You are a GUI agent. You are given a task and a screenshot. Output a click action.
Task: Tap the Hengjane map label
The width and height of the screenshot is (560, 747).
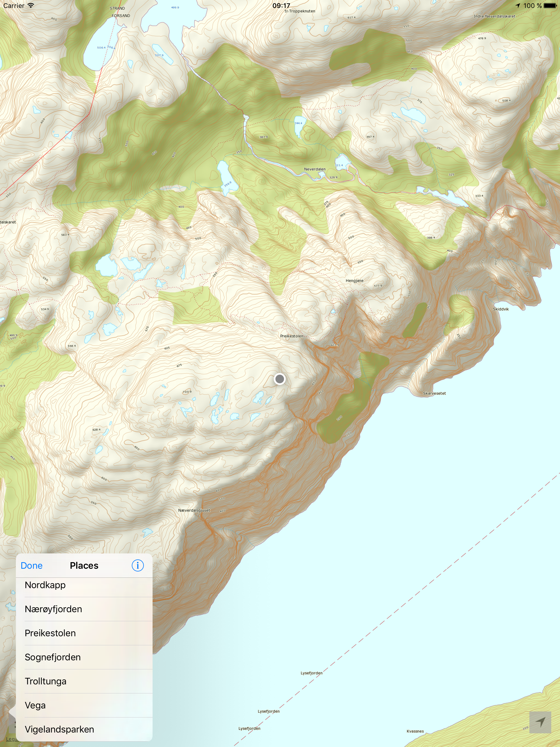355,281
